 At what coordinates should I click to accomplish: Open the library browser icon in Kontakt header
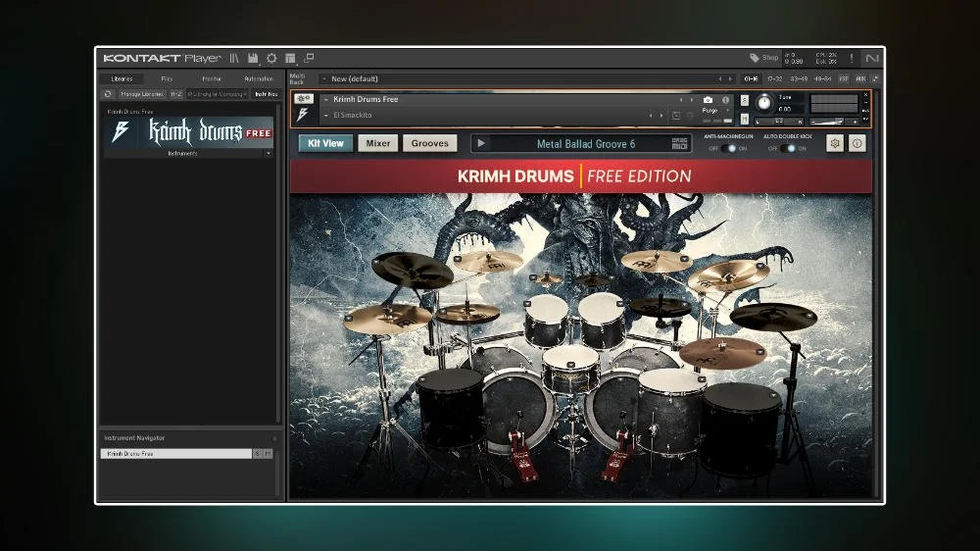click(x=234, y=58)
